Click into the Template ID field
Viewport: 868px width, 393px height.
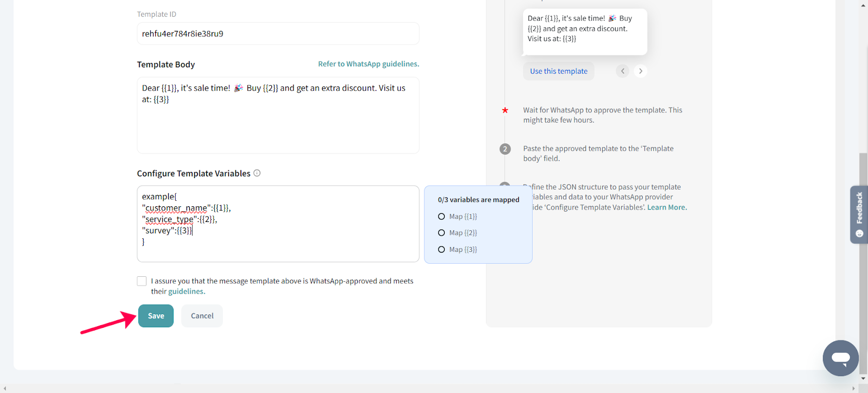tap(278, 34)
